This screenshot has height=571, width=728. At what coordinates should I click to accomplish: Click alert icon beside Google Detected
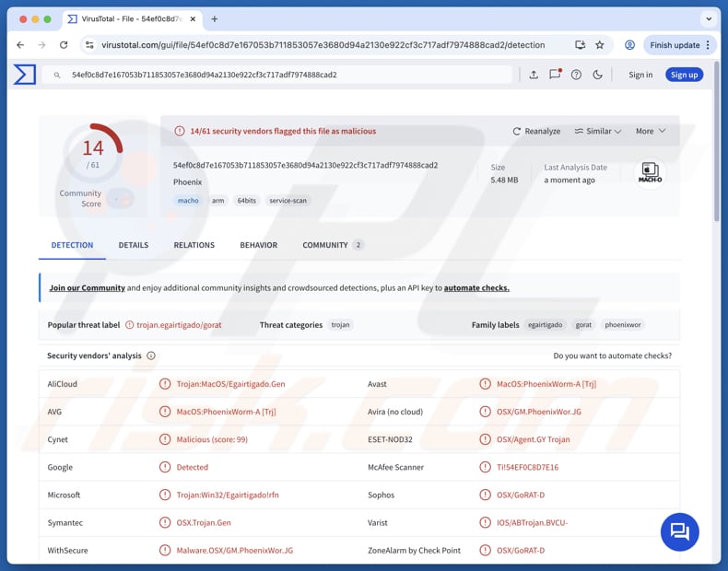pyautogui.click(x=165, y=467)
